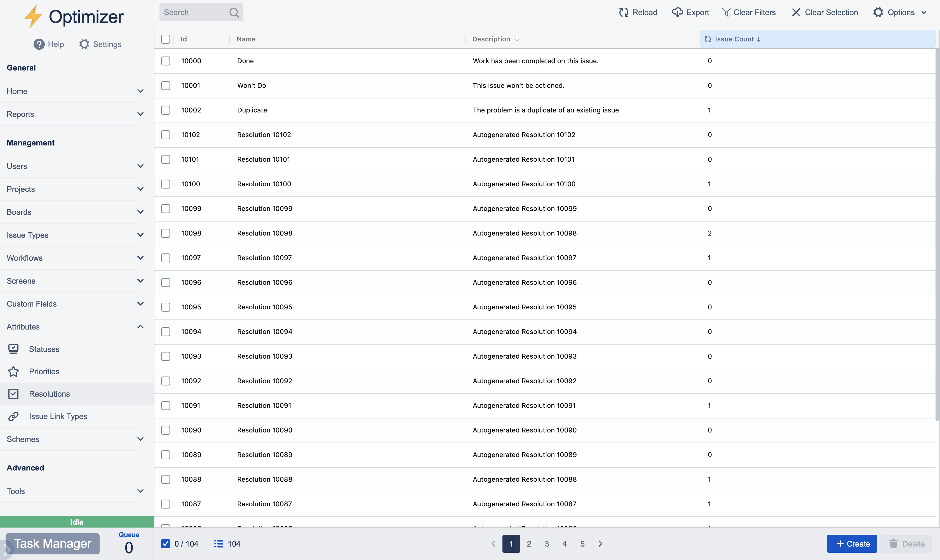Click the Help question mark icon
The image size is (940, 560).
[x=39, y=44]
